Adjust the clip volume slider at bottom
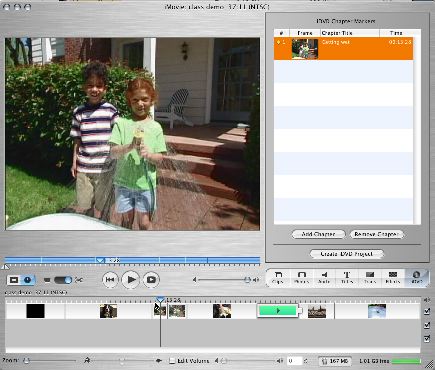Viewport: 435px width, 370px height. (224, 361)
